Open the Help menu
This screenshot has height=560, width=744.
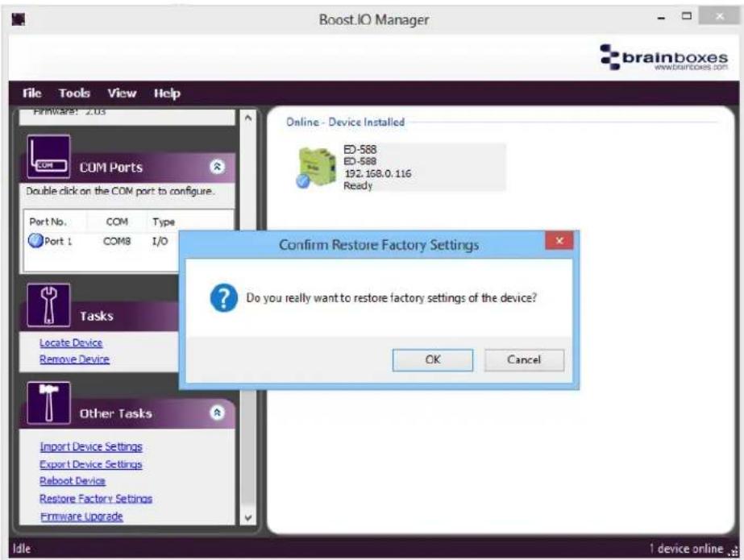point(167,93)
